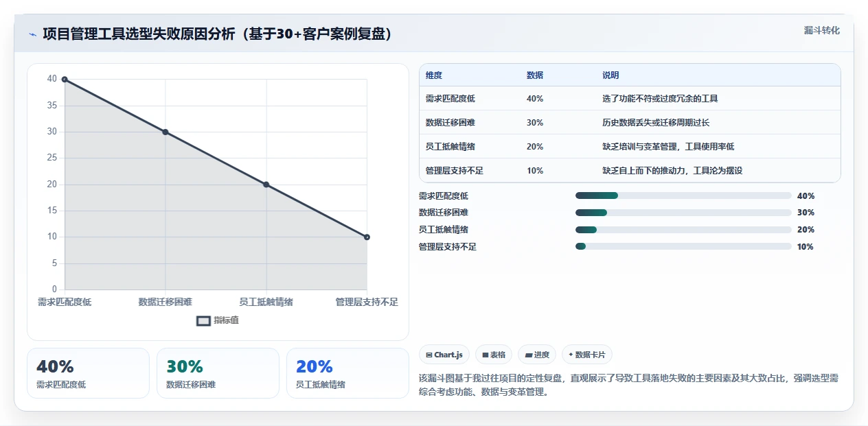Screen dimensions: 868x426
Task: Click the 进度 tag icon
Action: point(528,355)
